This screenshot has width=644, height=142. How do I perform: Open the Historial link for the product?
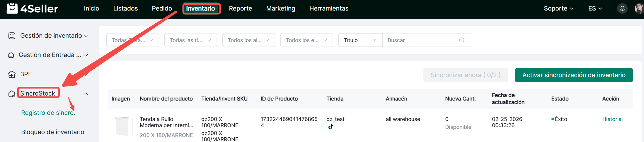pyautogui.click(x=612, y=119)
